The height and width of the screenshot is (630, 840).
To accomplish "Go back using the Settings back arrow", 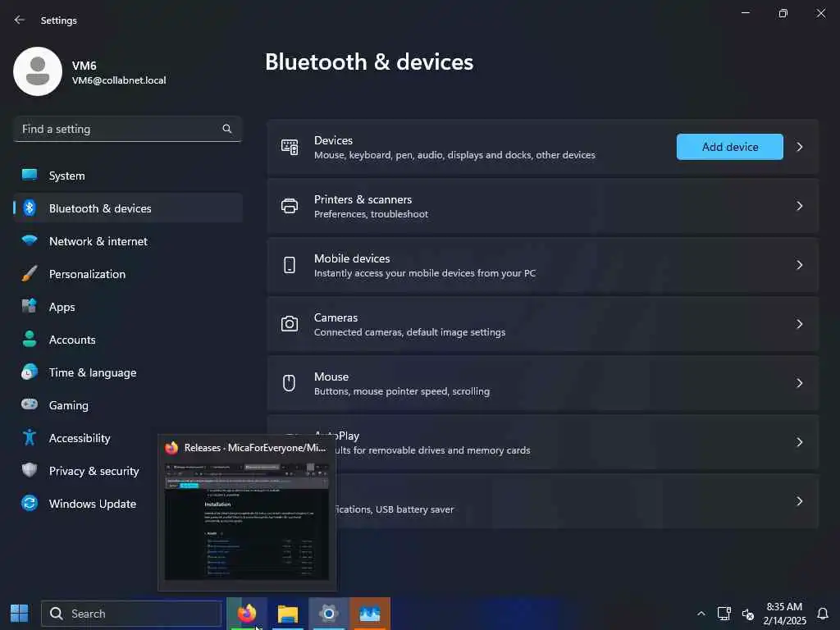I will 20,20.
